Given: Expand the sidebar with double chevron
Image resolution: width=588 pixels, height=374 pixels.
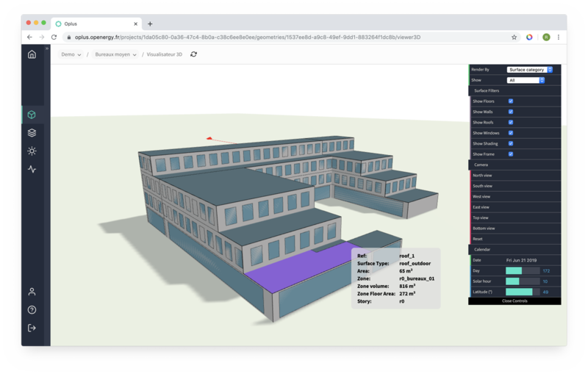Looking at the screenshot, I should click(x=47, y=48).
